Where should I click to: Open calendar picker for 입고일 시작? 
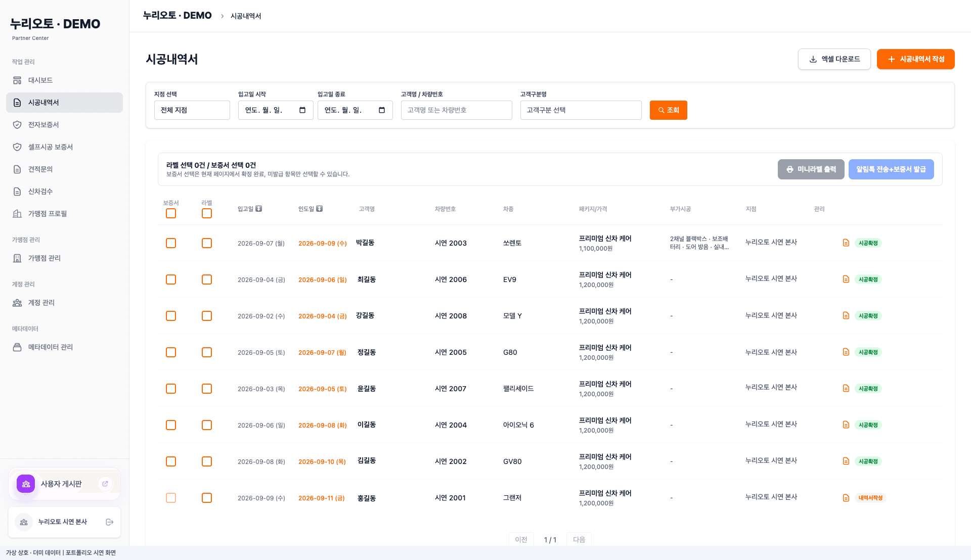(302, 110)
